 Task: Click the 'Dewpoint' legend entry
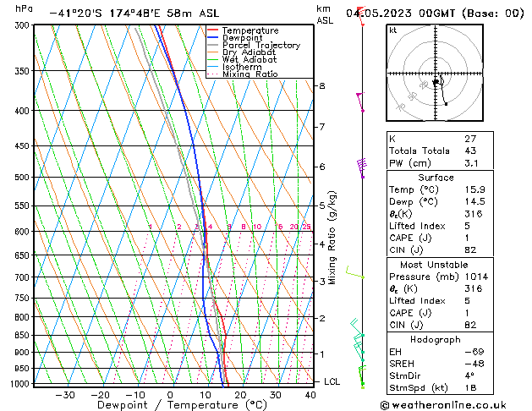tap(235, 38)
